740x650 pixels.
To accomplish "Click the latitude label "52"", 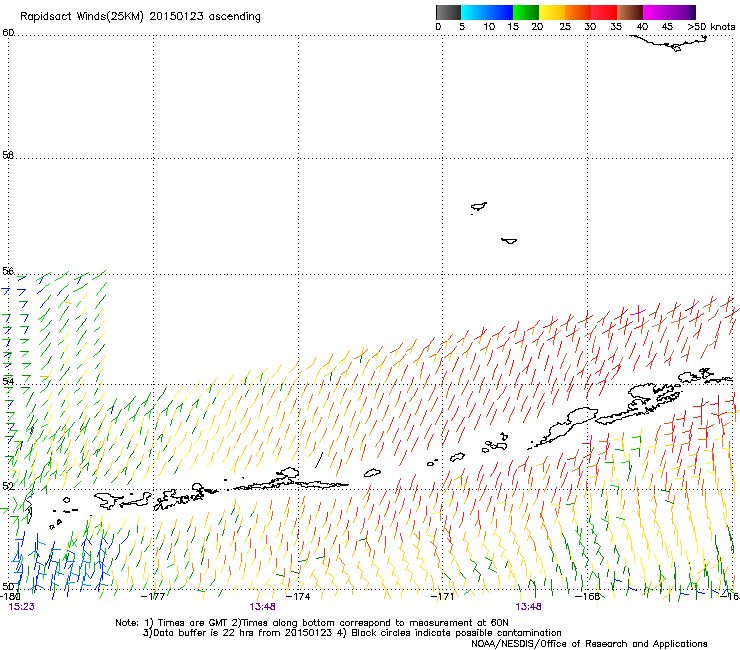I will click(8, 486).
